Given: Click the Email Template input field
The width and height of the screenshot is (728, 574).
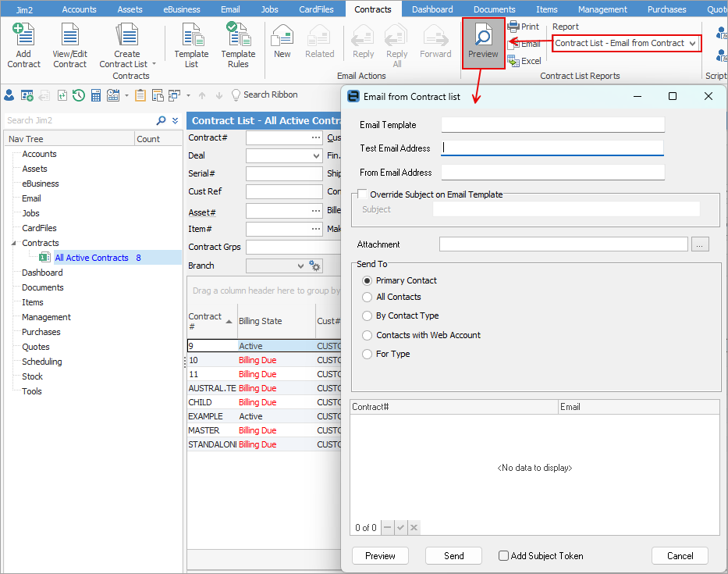Looking at the screenshot, I should coord(553,124).
